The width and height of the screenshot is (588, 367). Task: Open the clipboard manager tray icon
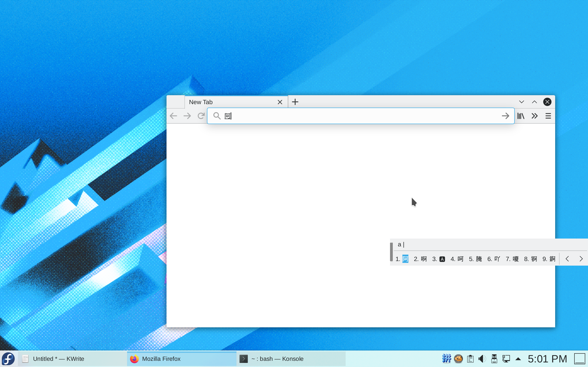[470, 359]
